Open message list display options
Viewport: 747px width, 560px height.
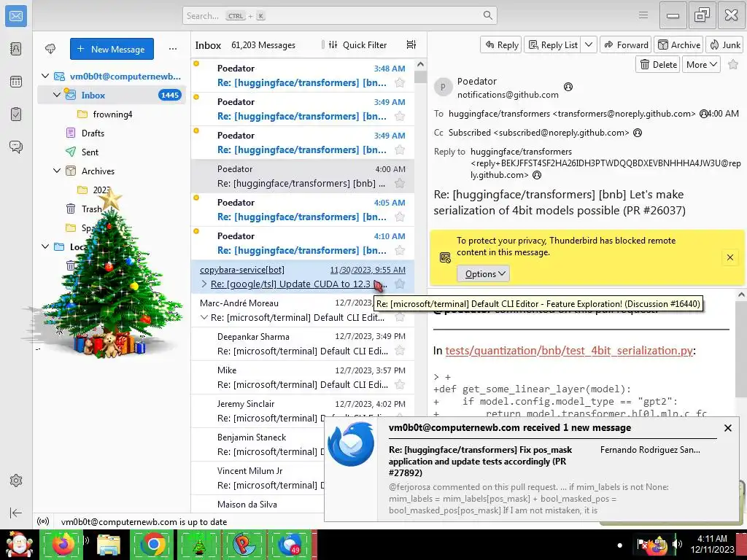pos(411,44)
